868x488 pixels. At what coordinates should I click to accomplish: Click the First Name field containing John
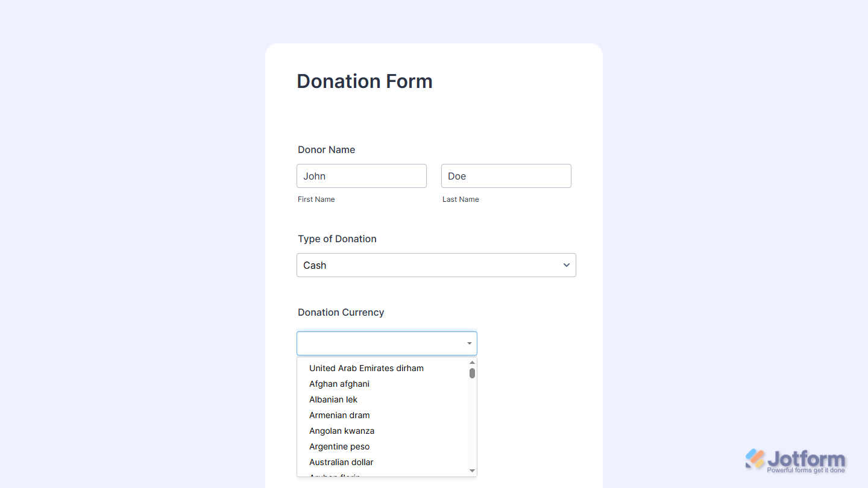pyautogui.click(x=361, y=175)
